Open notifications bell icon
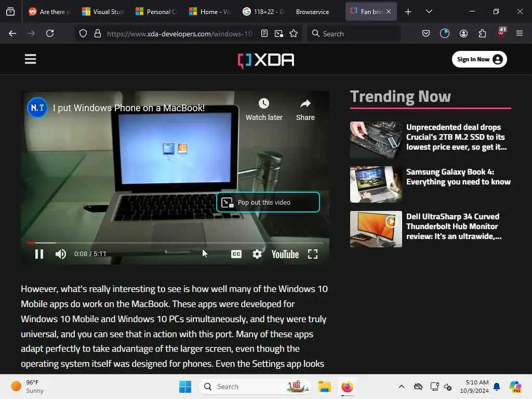 [497, 387]
